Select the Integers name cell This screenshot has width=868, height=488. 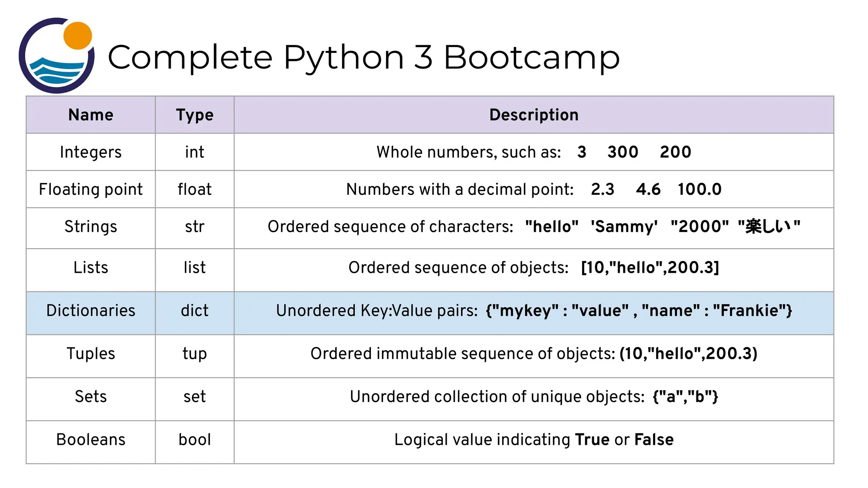[x=91, y=152]
